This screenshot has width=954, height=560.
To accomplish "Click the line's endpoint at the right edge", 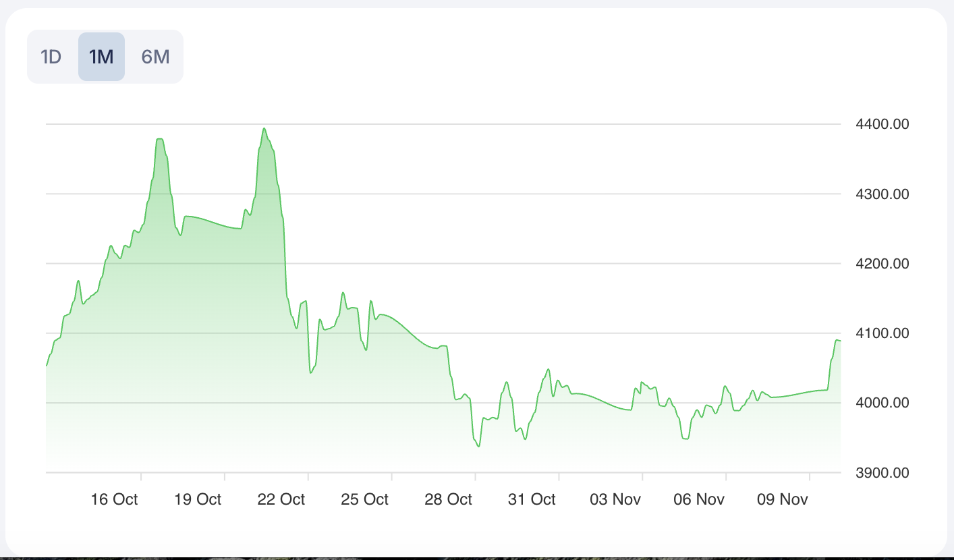I will 840,341.
